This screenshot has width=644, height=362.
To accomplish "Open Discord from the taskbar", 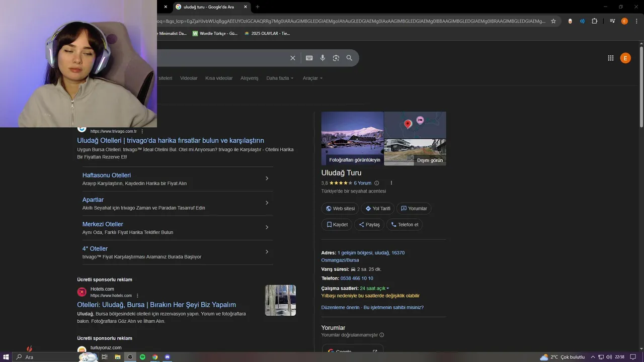I will click(x=168, y=357).
